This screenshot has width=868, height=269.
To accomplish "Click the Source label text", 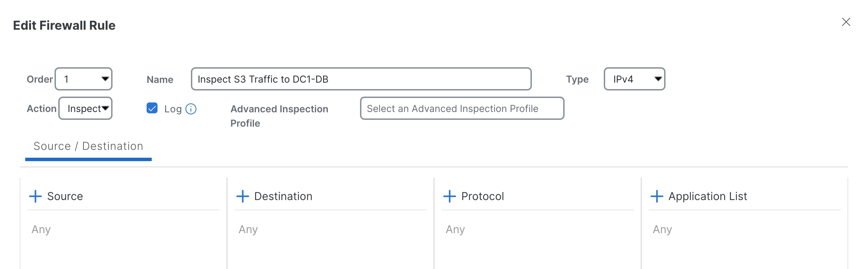I will pyautogui.click(x=65, y=196).
